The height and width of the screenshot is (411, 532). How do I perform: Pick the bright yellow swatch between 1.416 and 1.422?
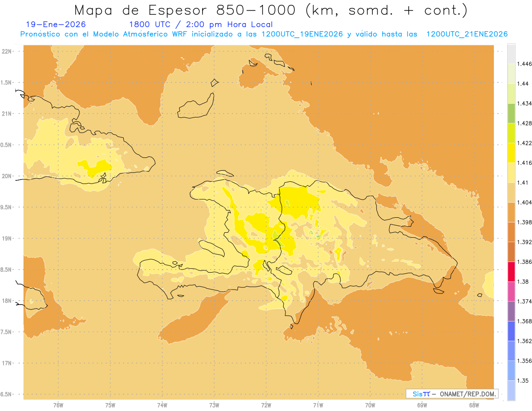coord(511,153)
